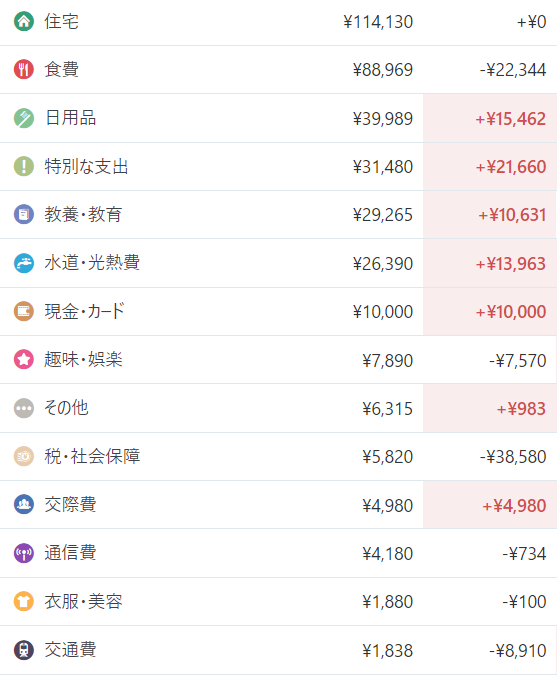Select the 日用品 green category icon
The height and width of the screenshot is (675, 557).
pyautogui.click(x=24, y=118)
